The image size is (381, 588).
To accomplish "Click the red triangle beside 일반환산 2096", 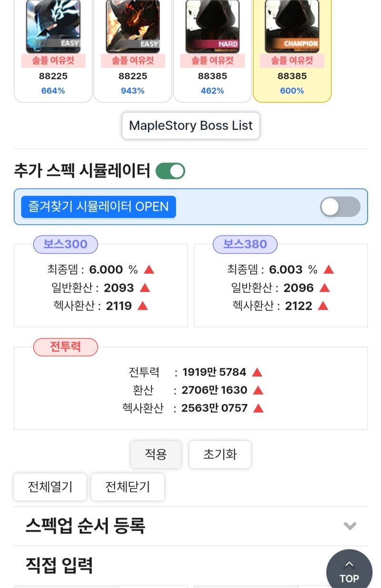I will click(325, 288).
